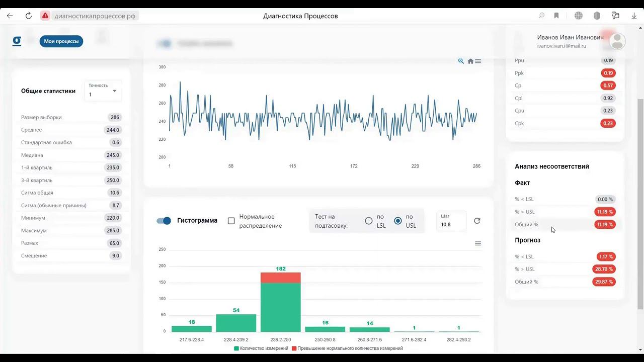Viewport: 644px width, 362px height.
Task: Toggle the green Количество измерений legend swatch
Action: [236, 348]
